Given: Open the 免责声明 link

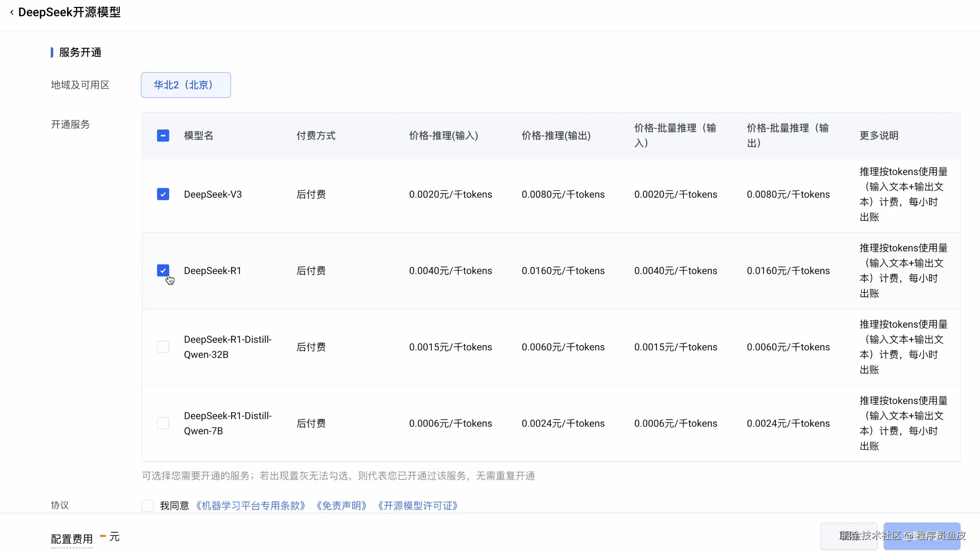Looking at the screenshot, I should (342, 506).
